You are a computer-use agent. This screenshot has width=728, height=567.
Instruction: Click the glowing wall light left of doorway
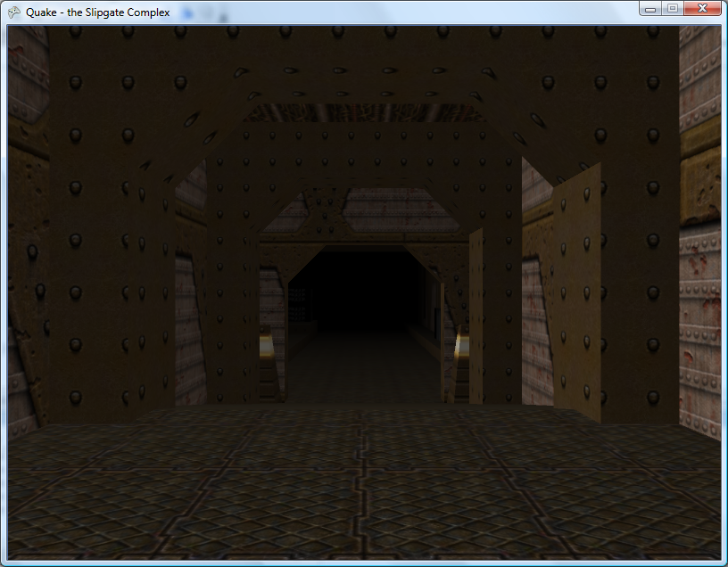point(265,345)
